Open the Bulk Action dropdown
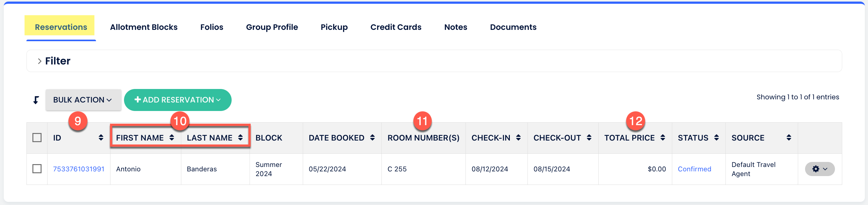The width and height of the screenshot is (868, 205). pos(83,100)
